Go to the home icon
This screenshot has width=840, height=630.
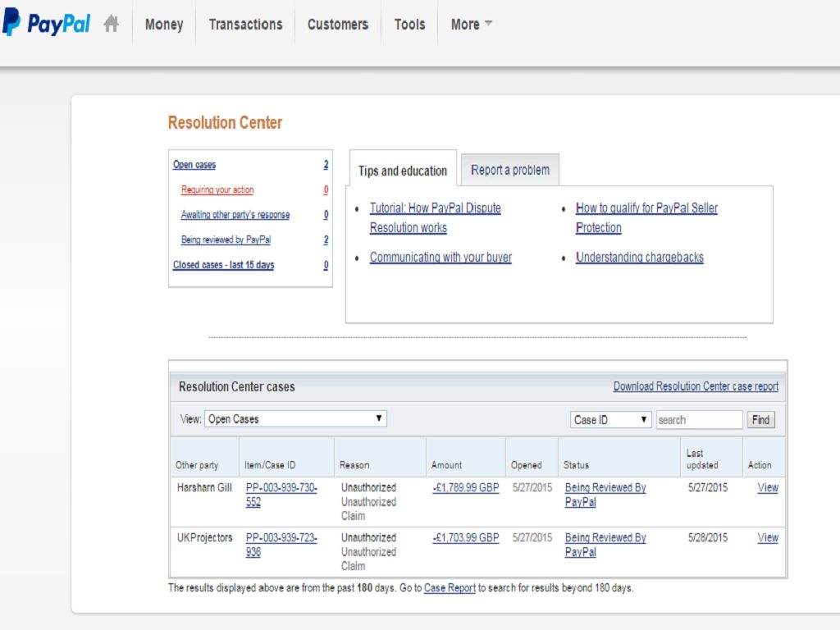(112, 25)
